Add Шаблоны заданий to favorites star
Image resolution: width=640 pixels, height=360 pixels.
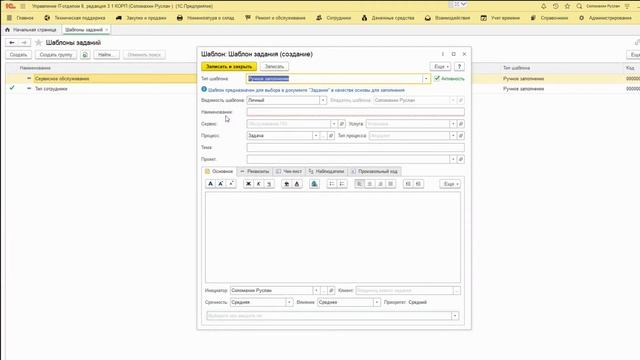pyautogui.click(x=39, y=42)
